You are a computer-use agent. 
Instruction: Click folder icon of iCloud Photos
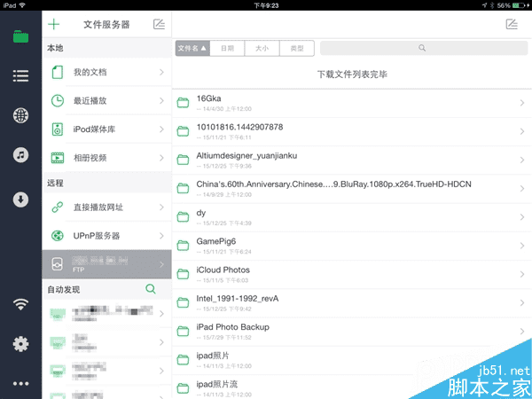click(183, 274)
